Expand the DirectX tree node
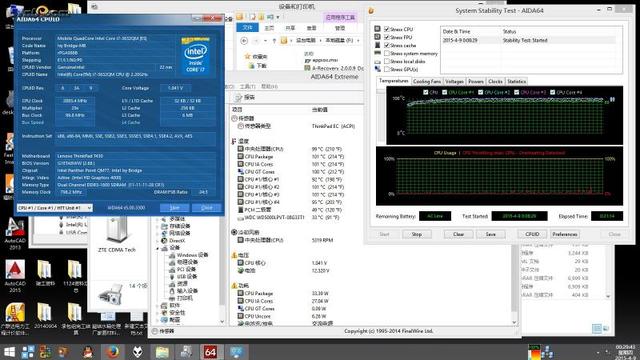This screenshot has width=640, height=360. (158, 241)
